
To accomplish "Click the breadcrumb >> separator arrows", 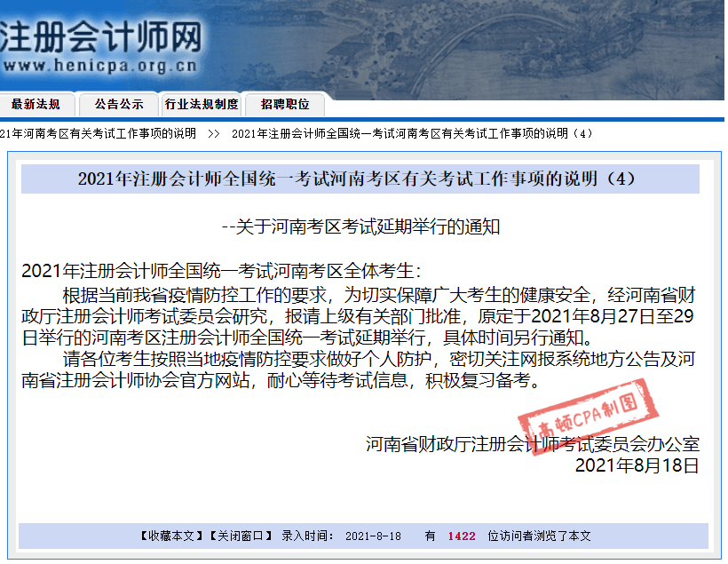I will point(214,134).
